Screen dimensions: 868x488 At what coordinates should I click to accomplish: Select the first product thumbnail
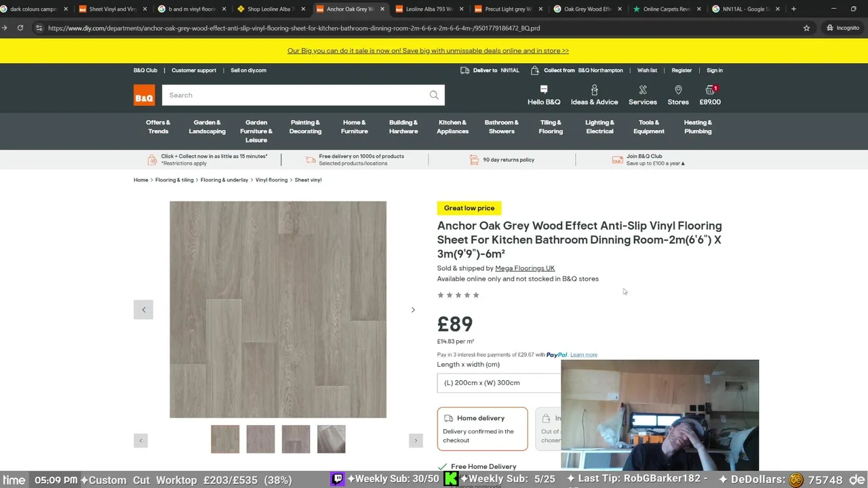(x=225, y=439)
